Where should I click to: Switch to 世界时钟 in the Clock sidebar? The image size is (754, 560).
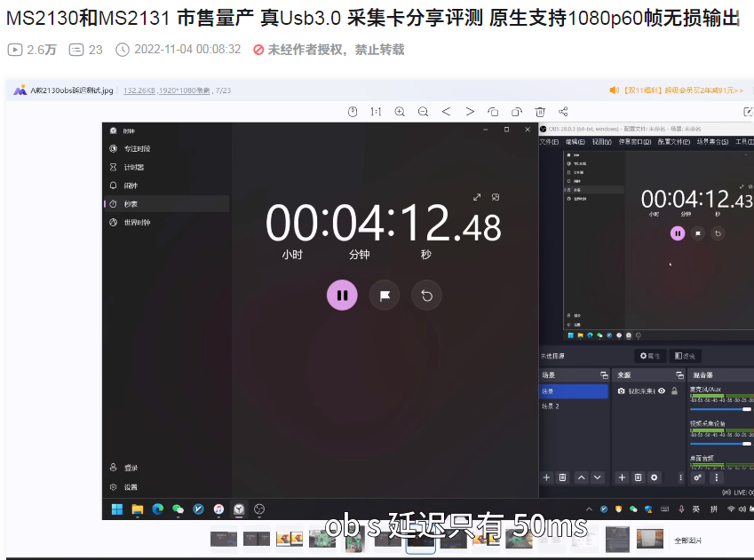138,222
